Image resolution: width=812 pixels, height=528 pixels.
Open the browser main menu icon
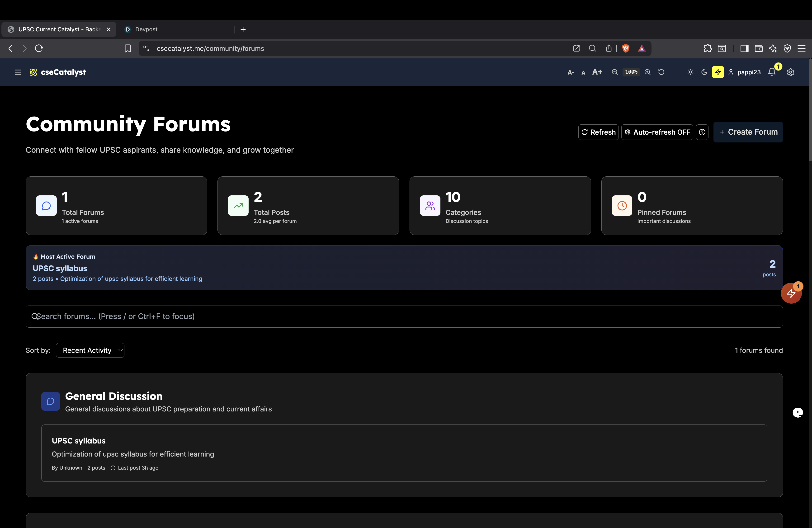pos(801,48)
